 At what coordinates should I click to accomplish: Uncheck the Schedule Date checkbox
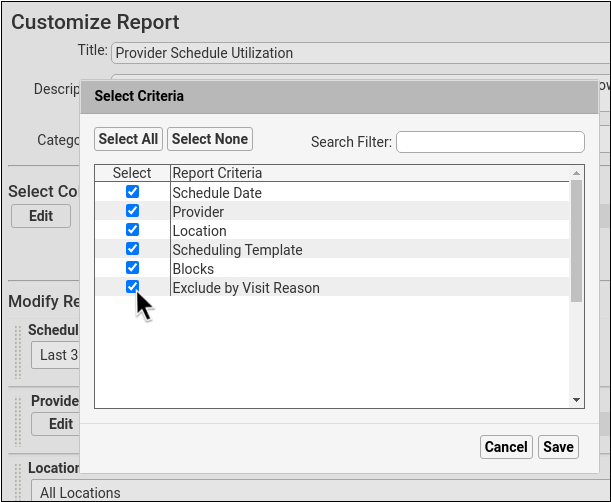132,192
